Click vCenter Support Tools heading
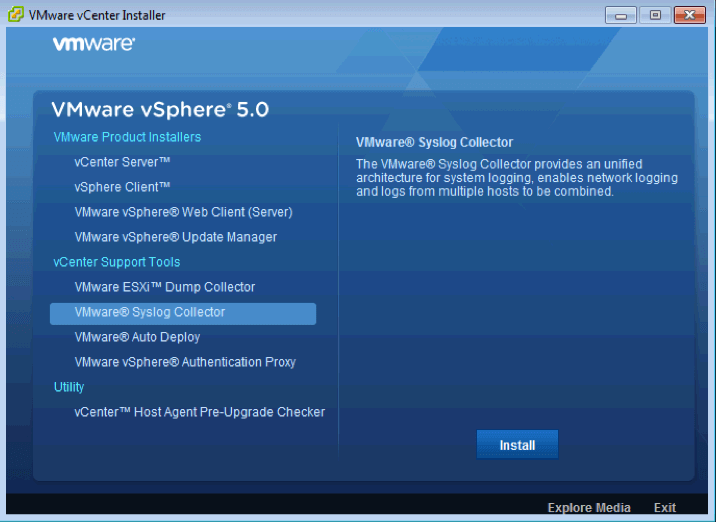716x522 pixels. tap(116, 262)
